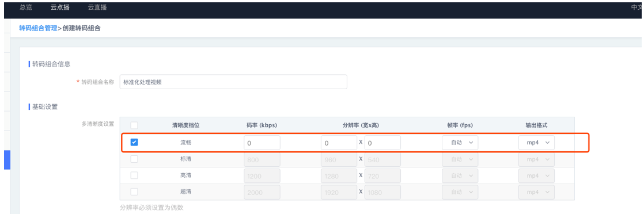Click the 多清晰度设置 label

(x=98, y=124)
